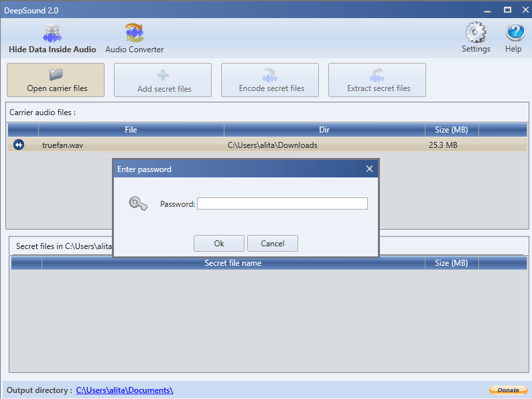Click the C:\Users\alita\Downloads directory cell
Image resolution: width=532 pixels, height=399 pixels.
(x=273, y=145)
